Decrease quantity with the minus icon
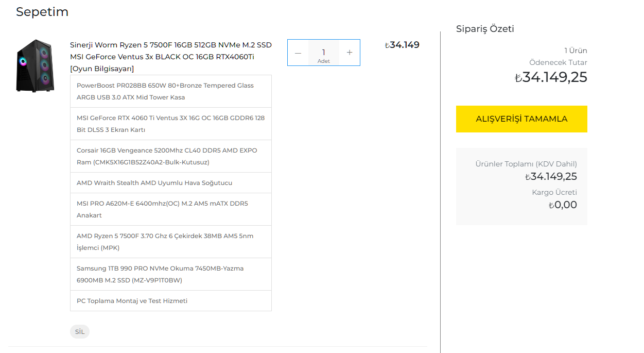This screenshot has height=353, width=644. tap(298, 53)
